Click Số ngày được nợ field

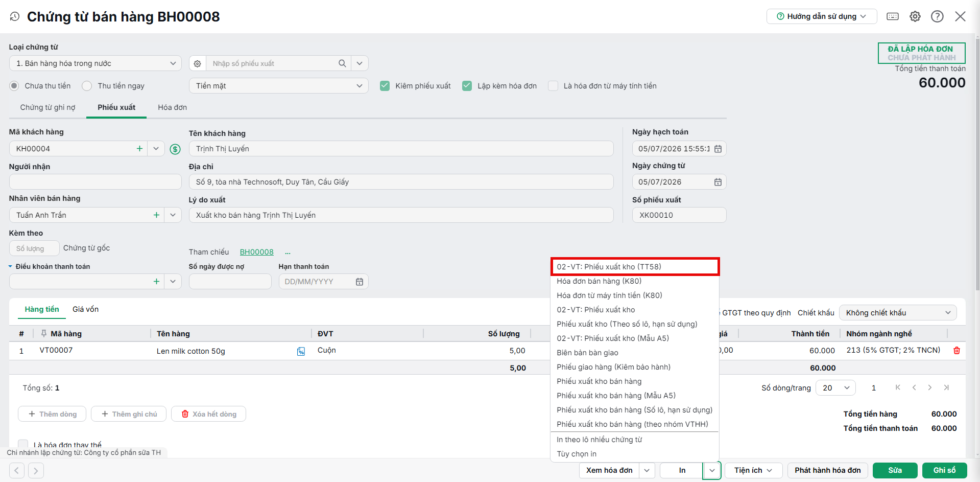tap(230, 282)
